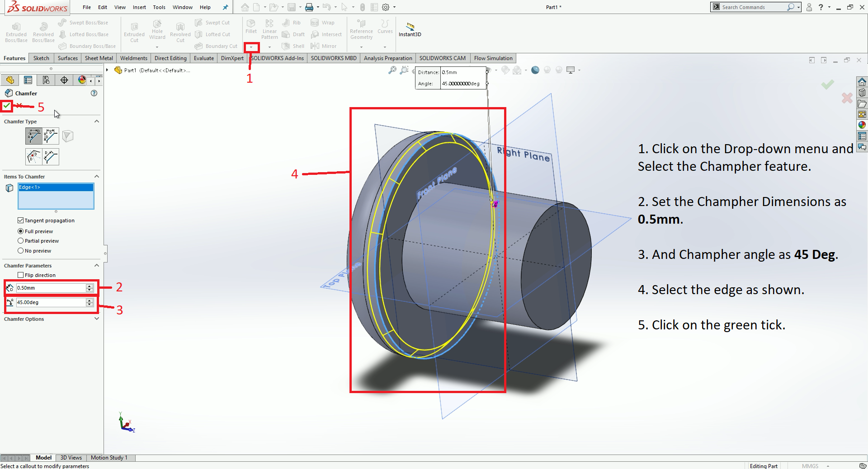Select the Revolved Boss/Base tool
The height and width of the screenshot is (469, 868).
point(43,33)
